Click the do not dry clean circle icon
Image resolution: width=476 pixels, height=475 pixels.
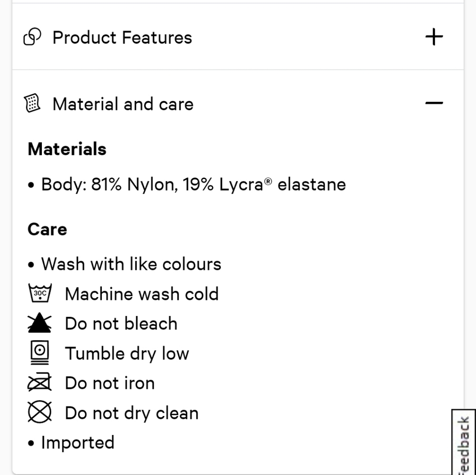[x=40, y=412]
